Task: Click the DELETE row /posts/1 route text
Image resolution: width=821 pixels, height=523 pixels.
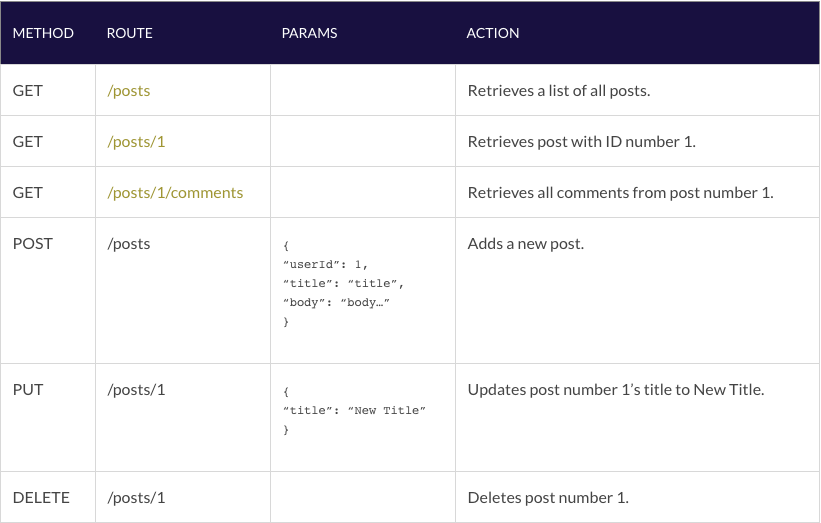Action: pos(136,498)
